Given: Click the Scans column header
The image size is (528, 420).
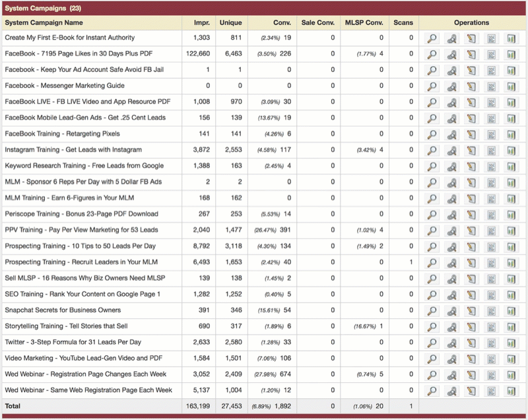Looking at the screenshot, I should point(403,22).
